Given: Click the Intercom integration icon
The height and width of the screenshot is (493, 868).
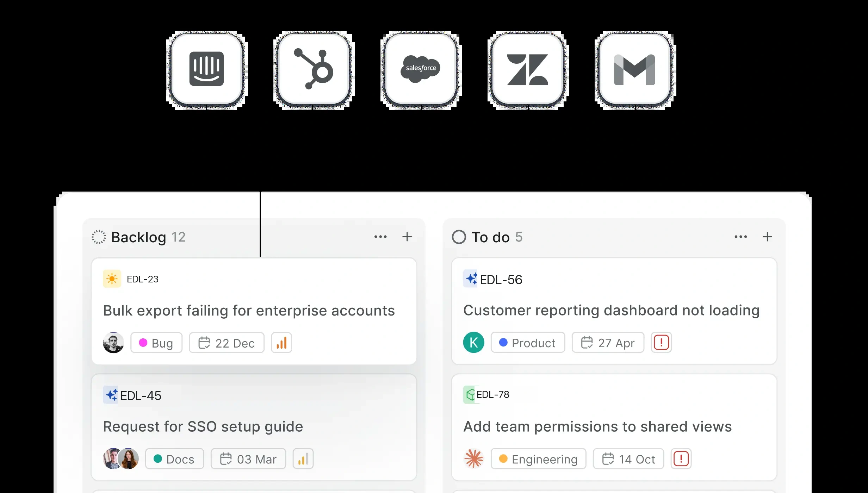Looking at the screenshot, I should (x=207, y=69).
